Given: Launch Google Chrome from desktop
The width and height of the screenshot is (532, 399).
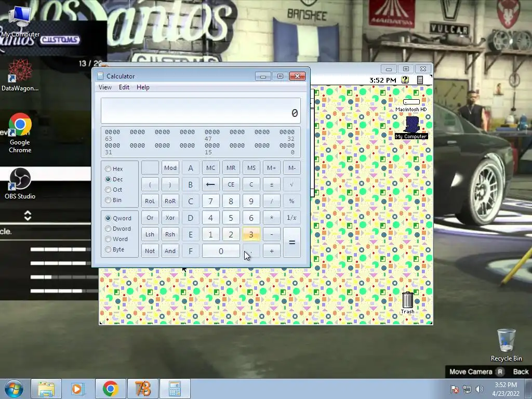Looking at the screenshot, I should pyautogui.click(x=20, y=133).
